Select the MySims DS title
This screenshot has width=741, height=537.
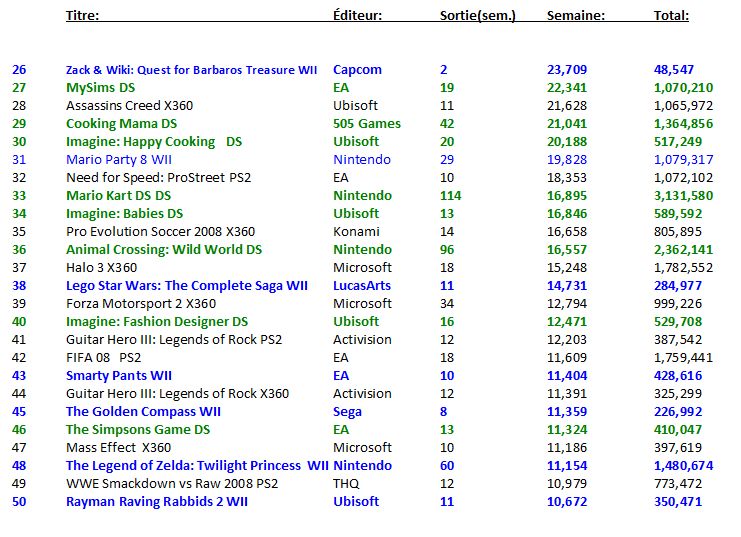(100, 88)
